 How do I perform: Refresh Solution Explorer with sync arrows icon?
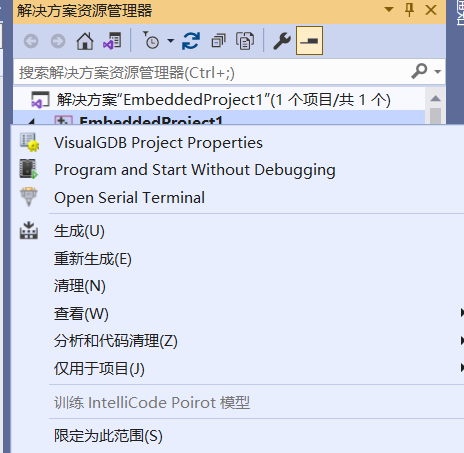pos(191,41)
